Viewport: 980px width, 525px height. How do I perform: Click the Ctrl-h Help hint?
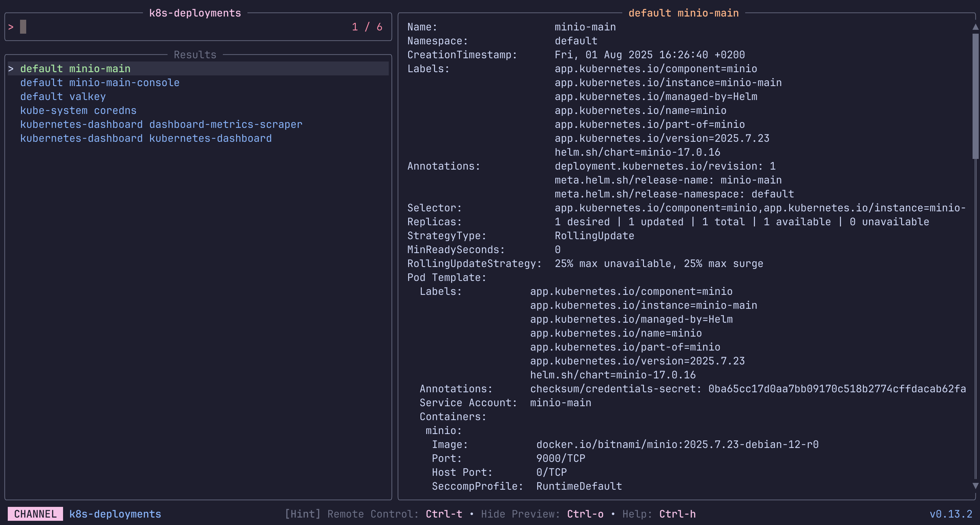click(x=677, y=514)
